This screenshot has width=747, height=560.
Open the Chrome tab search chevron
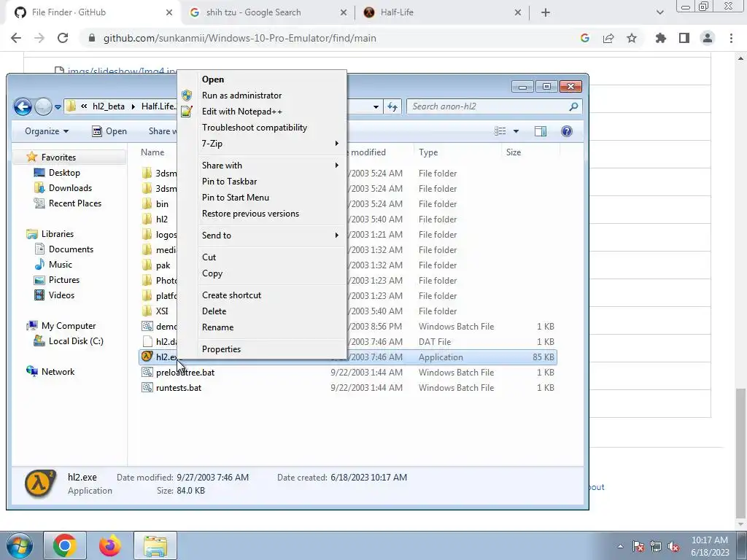[659, 13]
